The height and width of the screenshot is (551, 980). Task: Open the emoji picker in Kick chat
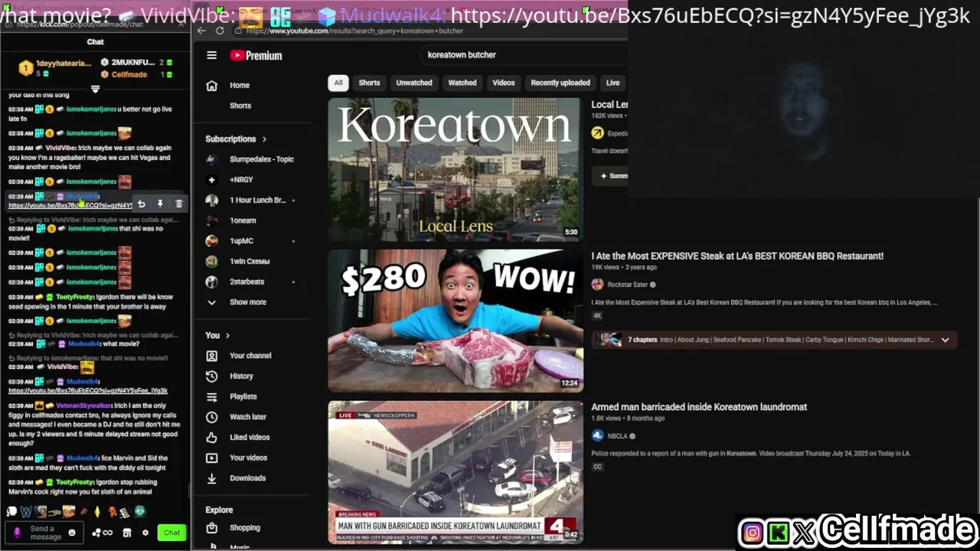tap(72, 533)
